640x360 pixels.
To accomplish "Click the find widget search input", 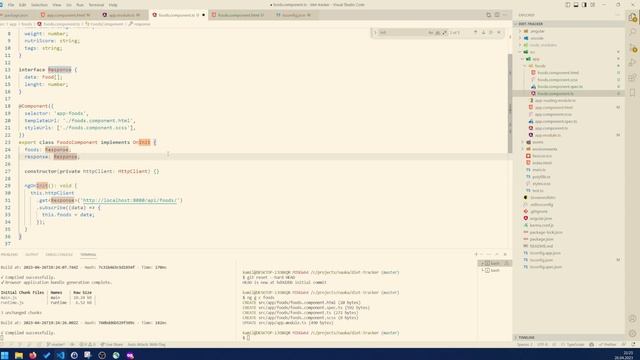I will click(402, 32).
